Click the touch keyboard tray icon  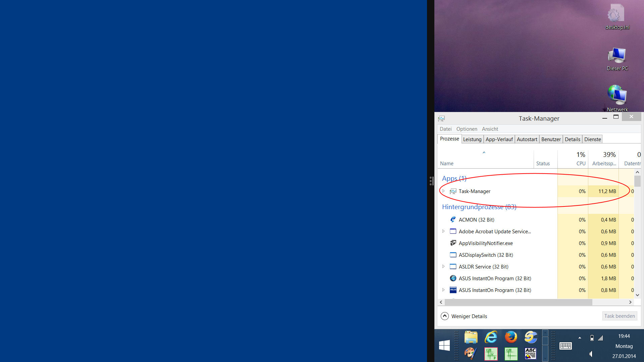pyautogui.click(x=566, y=346)
